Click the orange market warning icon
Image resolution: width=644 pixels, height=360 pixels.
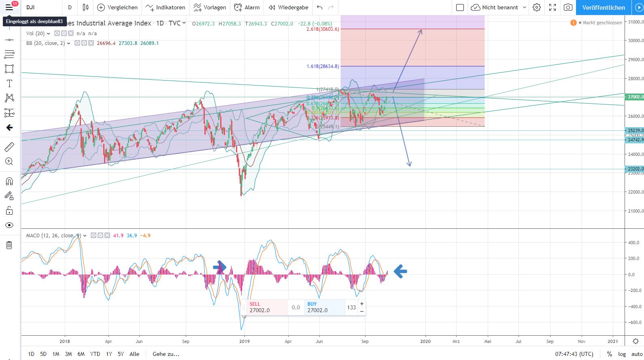(x=573, y=23)
